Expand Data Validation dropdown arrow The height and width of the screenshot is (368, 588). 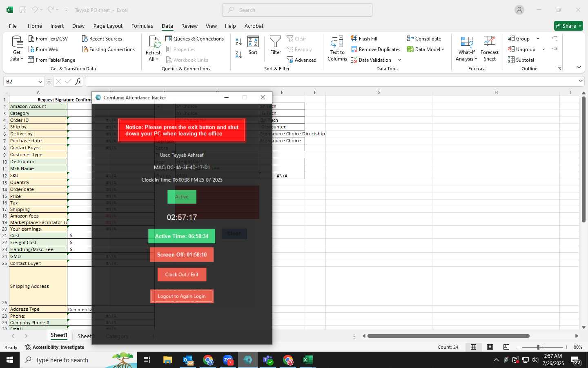click(399, 60)
